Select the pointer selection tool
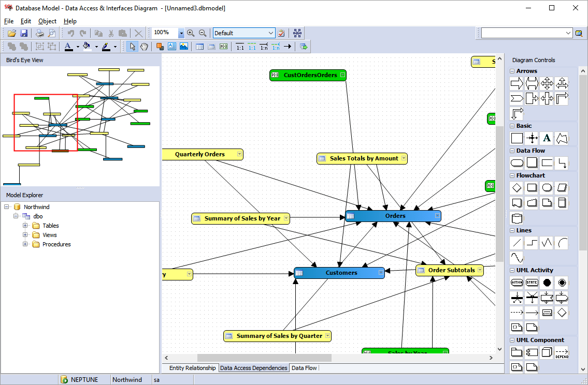 (132, 47)
